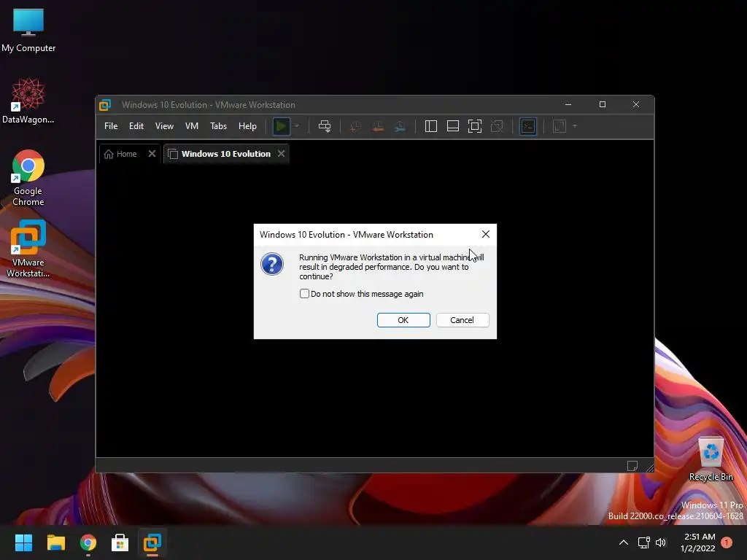
Task: Enter full screen mode icon
Action: click(x=475, y=126)
